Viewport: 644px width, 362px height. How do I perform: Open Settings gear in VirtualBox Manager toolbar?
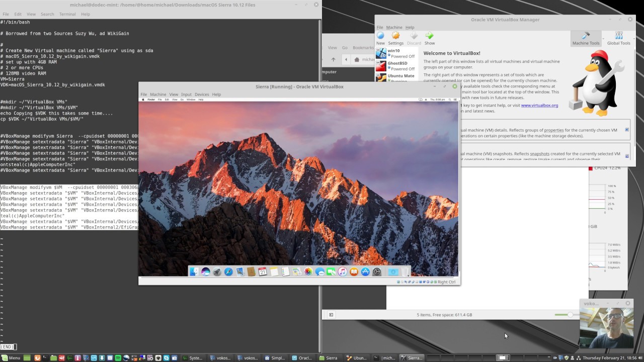(395, 38)
